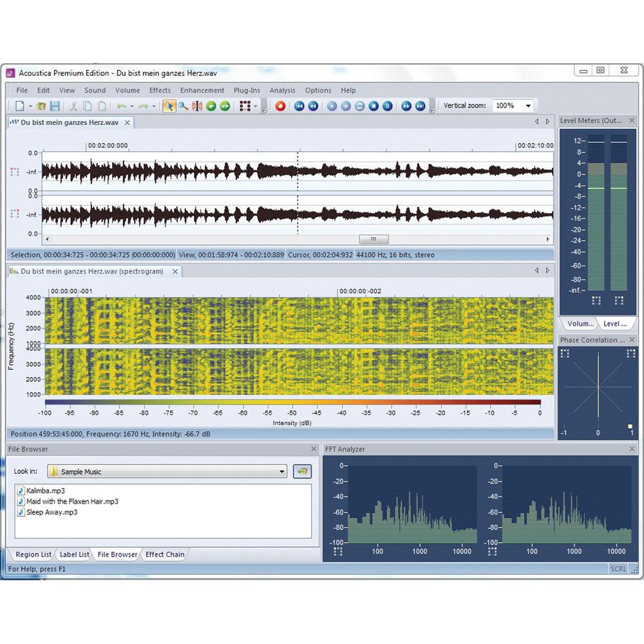This screenshot has width=644, height=644.
Task: Open the Undo history dropdown arrow
Action: pos(131,106)
